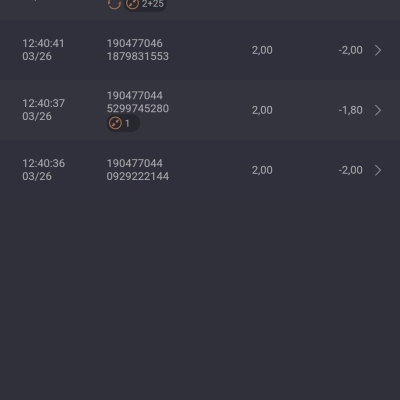
Task: Click the badge number 1 under 5299745280
Action: click(127, 124)
